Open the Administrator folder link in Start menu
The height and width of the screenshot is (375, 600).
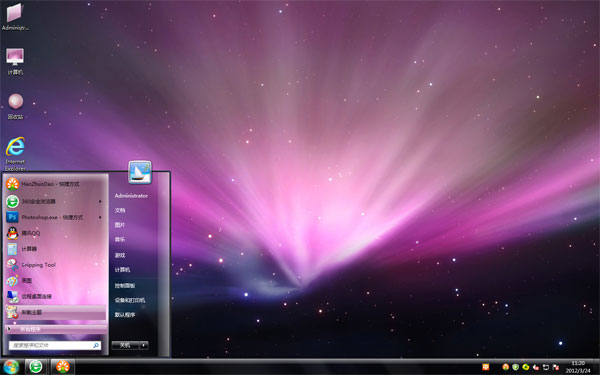coord(131,196)
